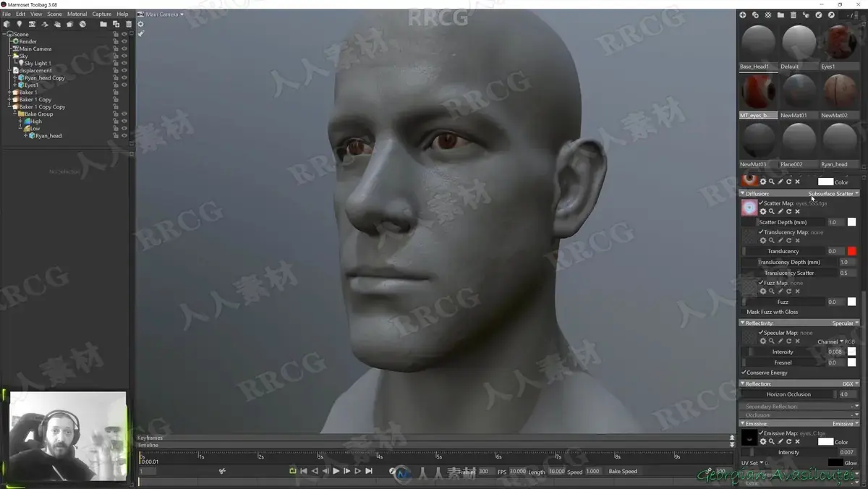Search for Scatter Map texture with magnifier
The width and height of the screenshot is (868, 489).
point(772,212)
